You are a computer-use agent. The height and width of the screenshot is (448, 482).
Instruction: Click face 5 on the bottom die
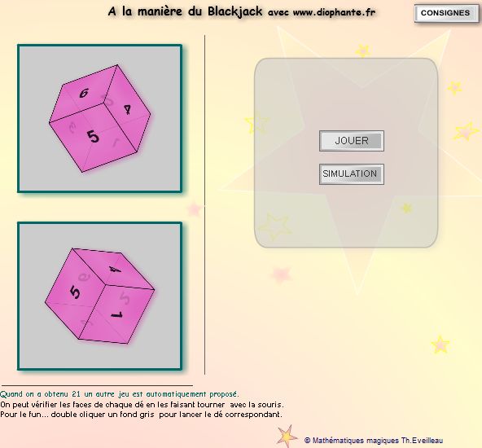(75, 292)
